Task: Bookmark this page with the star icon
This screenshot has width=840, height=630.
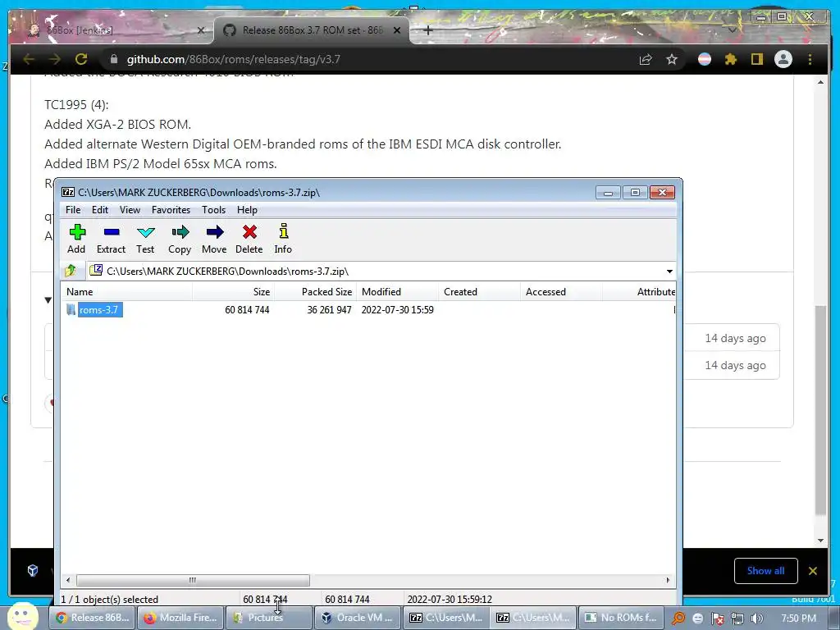Action: pos(672,59)
